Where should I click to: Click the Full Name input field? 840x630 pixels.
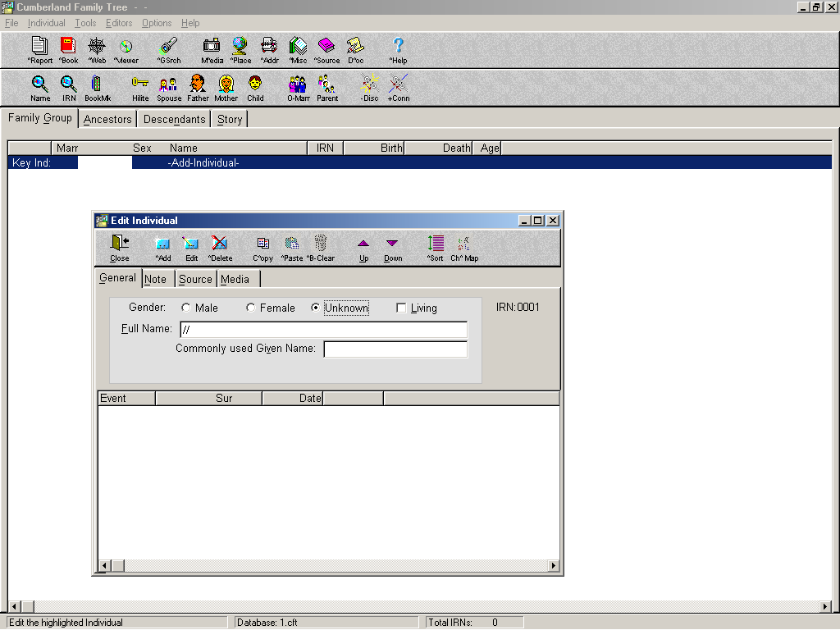323,330
